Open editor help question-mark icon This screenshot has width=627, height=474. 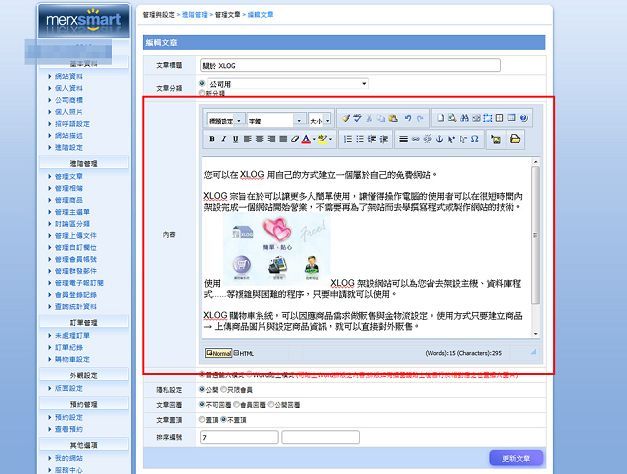click(524, 118)
